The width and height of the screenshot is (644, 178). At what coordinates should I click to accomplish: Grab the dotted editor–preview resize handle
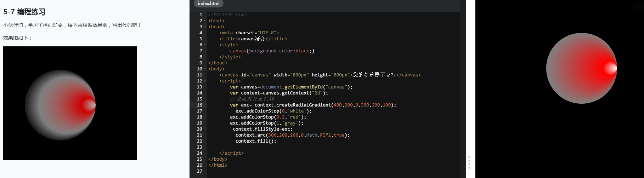[x=469, y=162]
